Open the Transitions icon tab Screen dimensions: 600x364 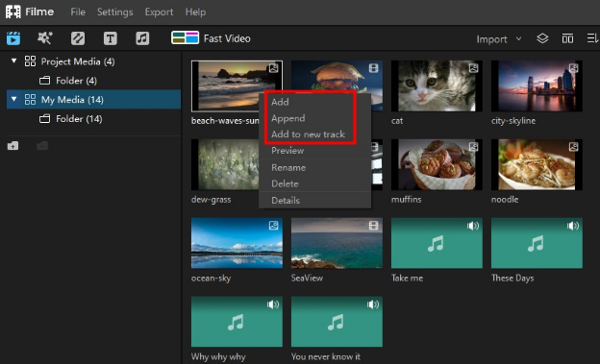(78, 38)
